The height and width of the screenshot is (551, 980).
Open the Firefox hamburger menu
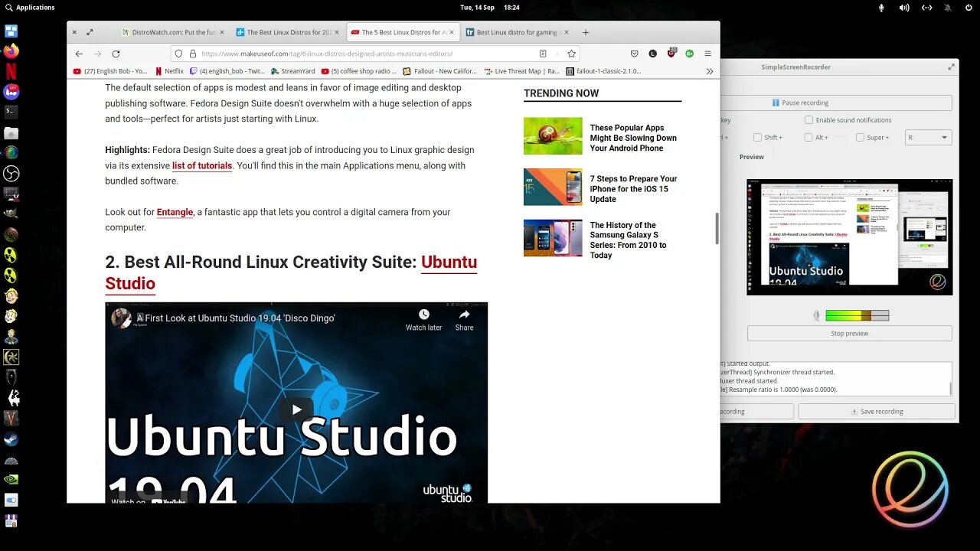[708, 54]
